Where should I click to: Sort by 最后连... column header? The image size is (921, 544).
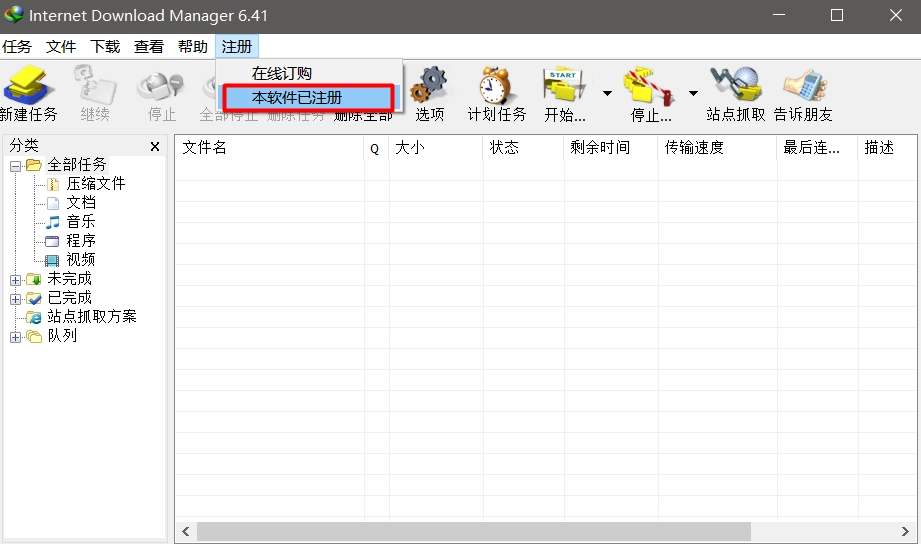click(817, 147)
